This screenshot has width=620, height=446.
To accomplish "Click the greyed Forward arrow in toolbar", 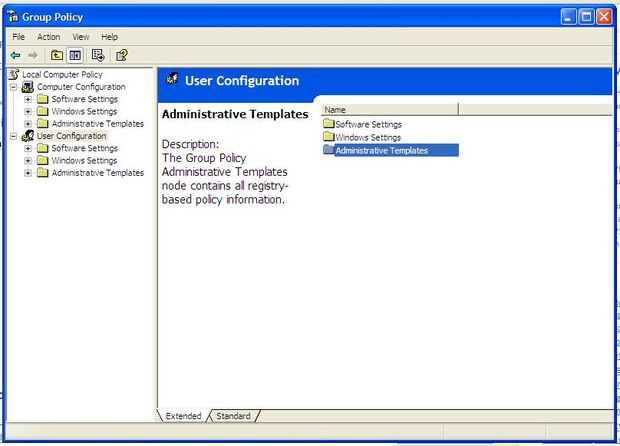I will (33, 55).
